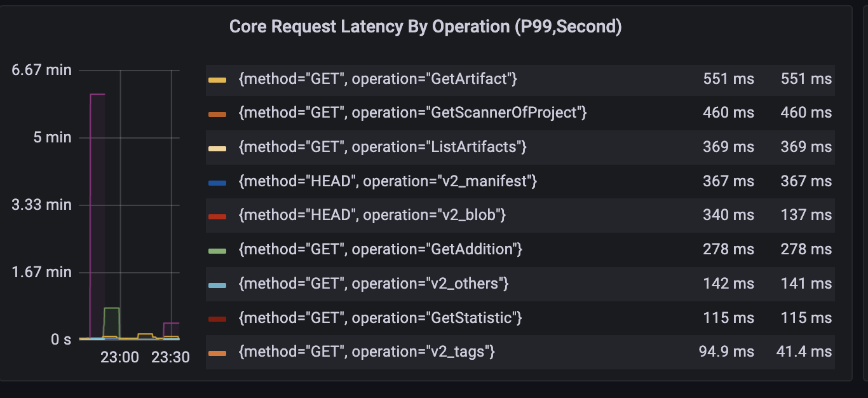Isolate the GET v2_others legend entry
This screenshot has width=868, height=398.
pos(374,284)
